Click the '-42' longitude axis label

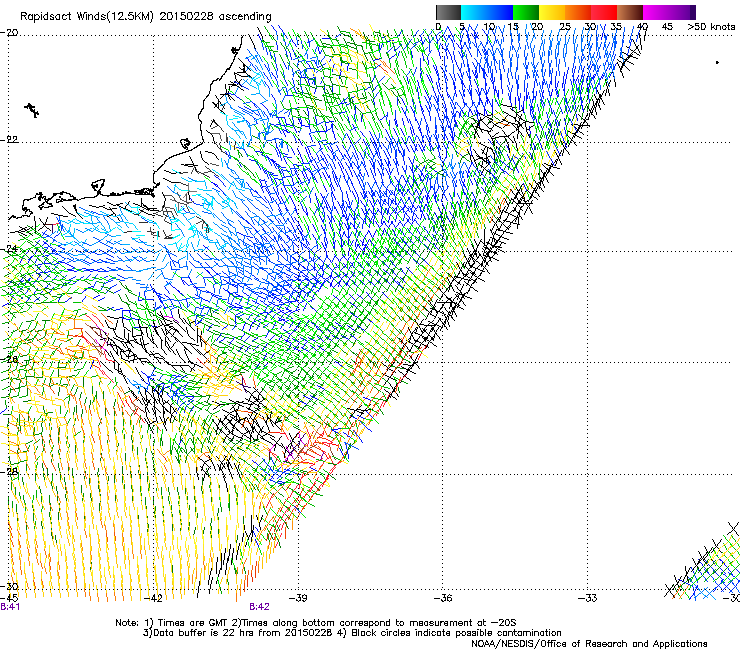click(x=153, y=598)
